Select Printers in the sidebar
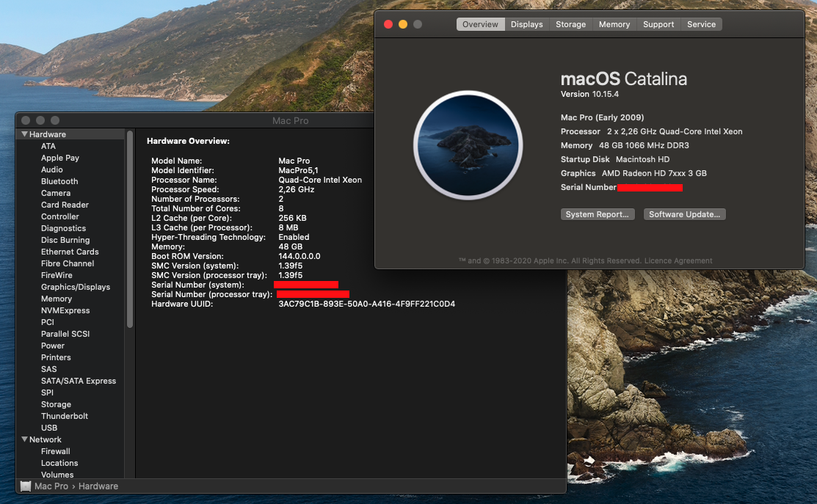This screenshot has height=504, width=817. [x=56, y=357]
